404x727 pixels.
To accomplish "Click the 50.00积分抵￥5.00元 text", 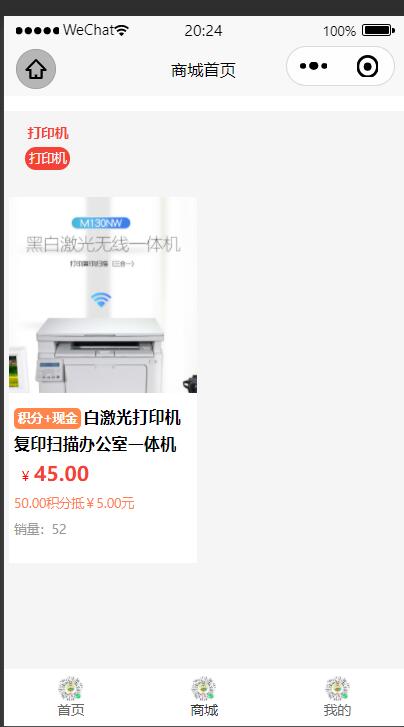I will pos(74,503).
